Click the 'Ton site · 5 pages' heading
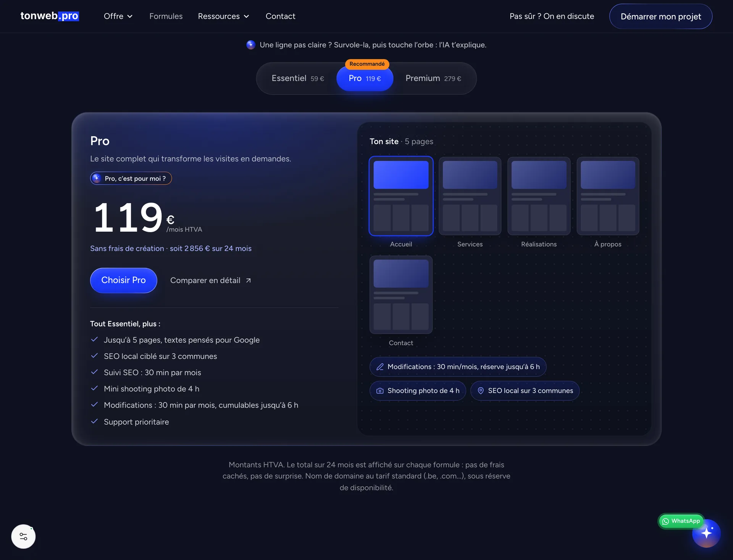Viewport: 733px width, 560px height. click(401, 142)
